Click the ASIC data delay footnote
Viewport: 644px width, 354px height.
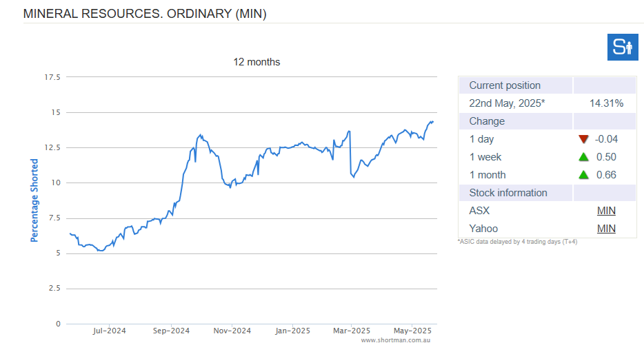click(x=517, y=242)
